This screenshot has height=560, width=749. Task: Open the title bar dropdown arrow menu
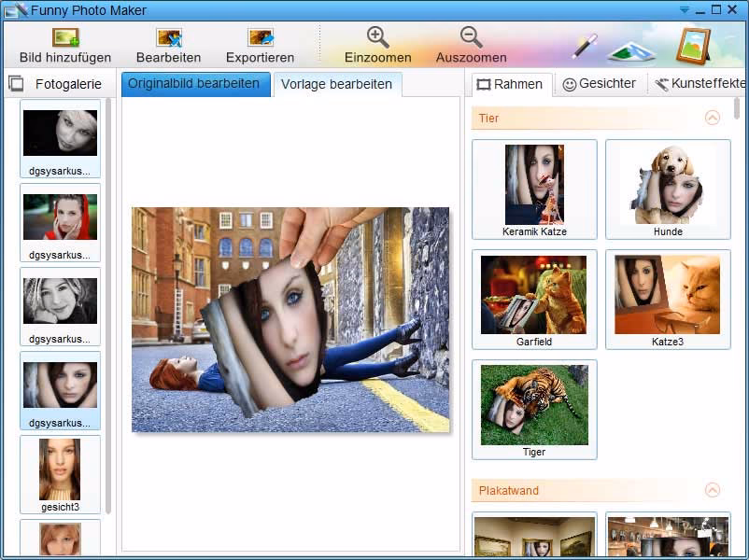(x=685, y=10)
